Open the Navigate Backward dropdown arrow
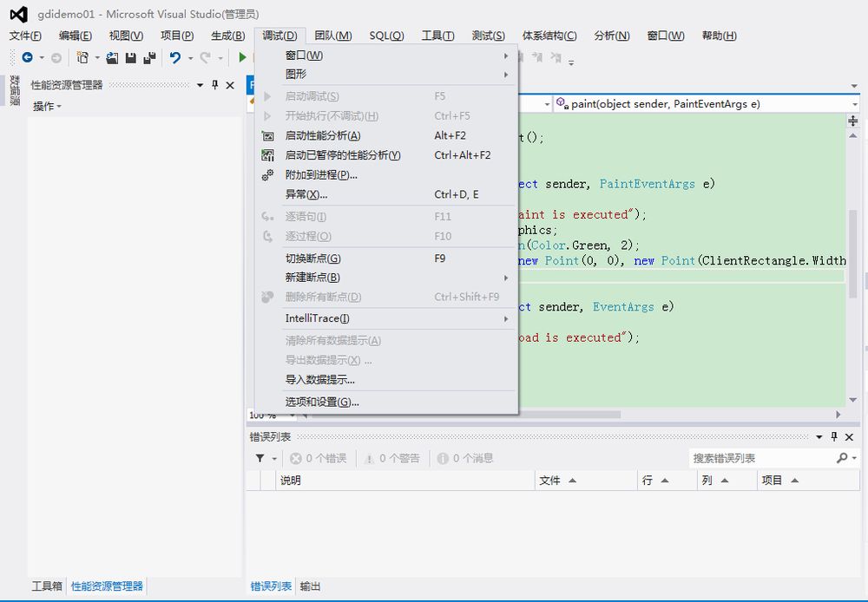Viewport: 868px width, 602px height. click(42, 57)
